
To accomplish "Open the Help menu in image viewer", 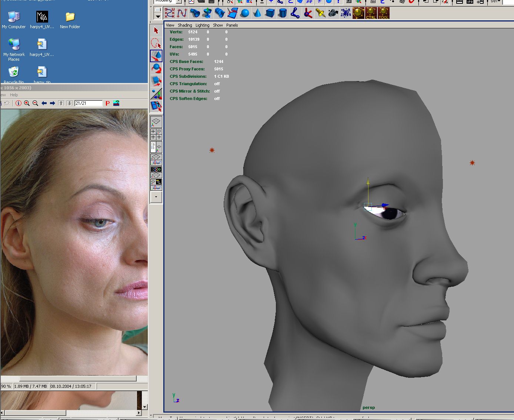I will pyautogui.click(x=14, y=95).
